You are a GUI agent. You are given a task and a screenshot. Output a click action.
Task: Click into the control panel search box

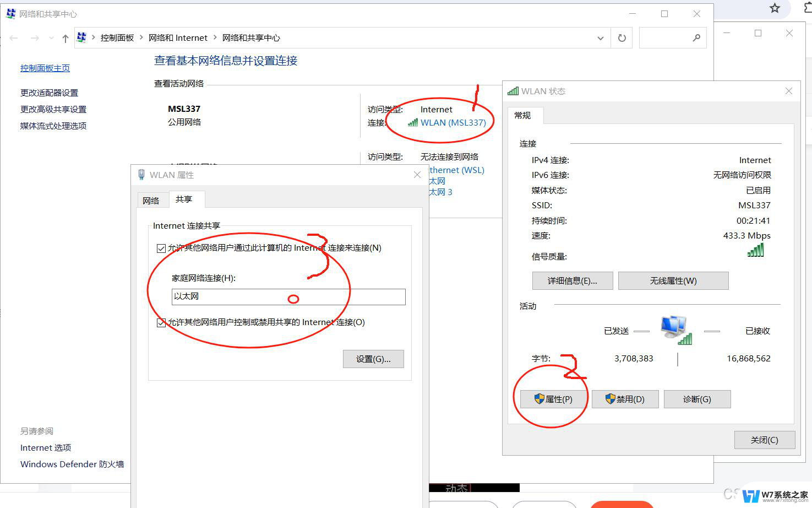coord(673,38)
